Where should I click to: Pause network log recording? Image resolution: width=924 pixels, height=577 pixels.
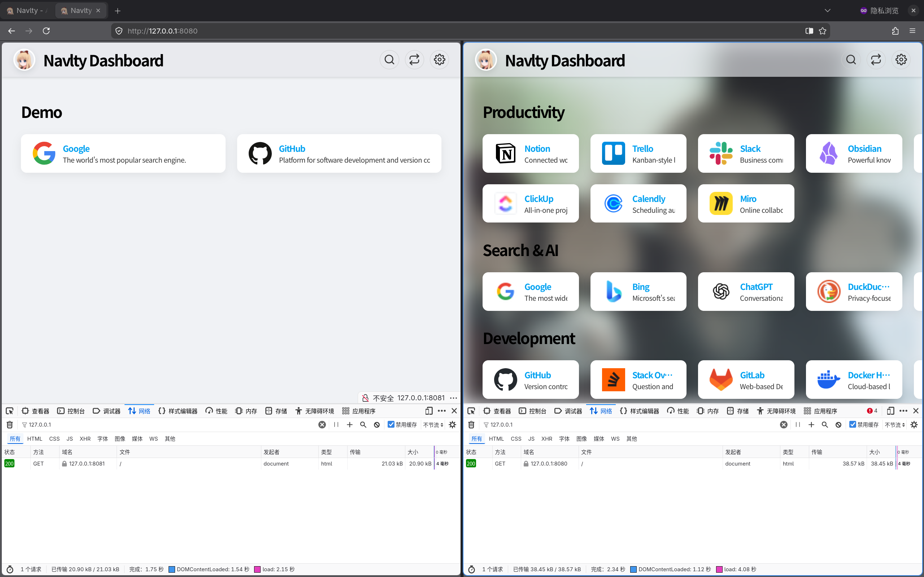pyautogui.click(x=336, y=424)
